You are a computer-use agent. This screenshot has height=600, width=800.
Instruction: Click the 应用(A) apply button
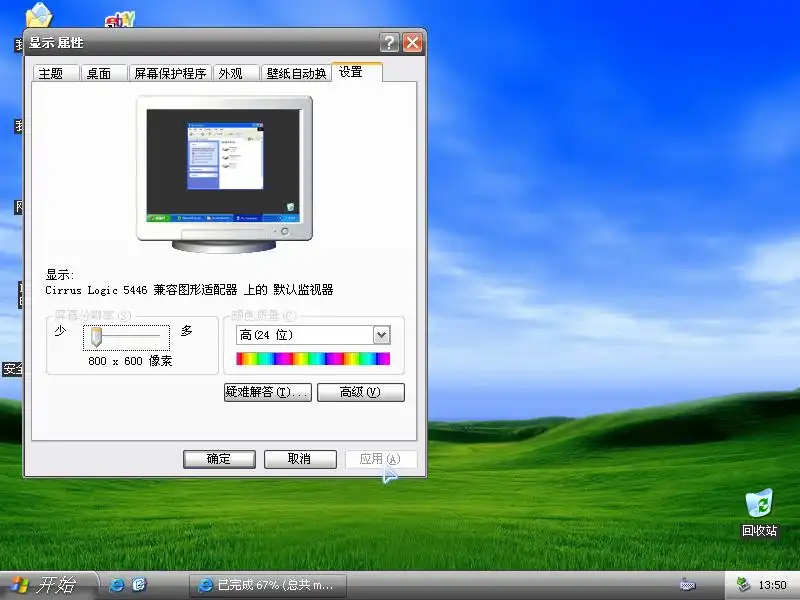381,459
